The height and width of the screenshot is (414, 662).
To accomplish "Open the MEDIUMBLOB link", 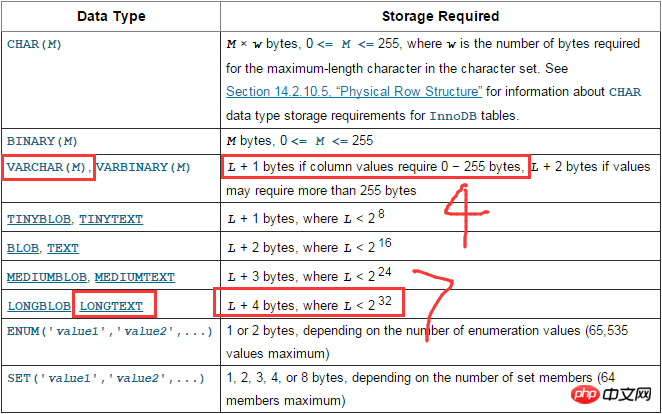I will point(45,276).
